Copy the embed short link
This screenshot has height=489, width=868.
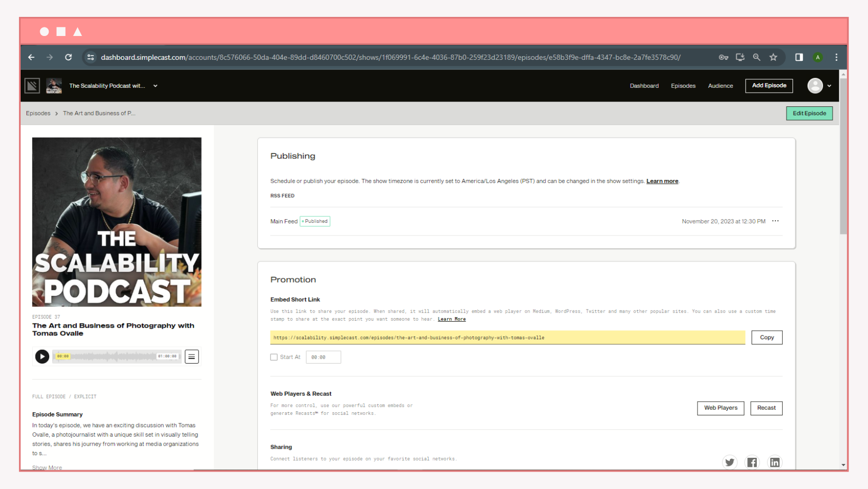pyautogui.click(x=767, y=338)
